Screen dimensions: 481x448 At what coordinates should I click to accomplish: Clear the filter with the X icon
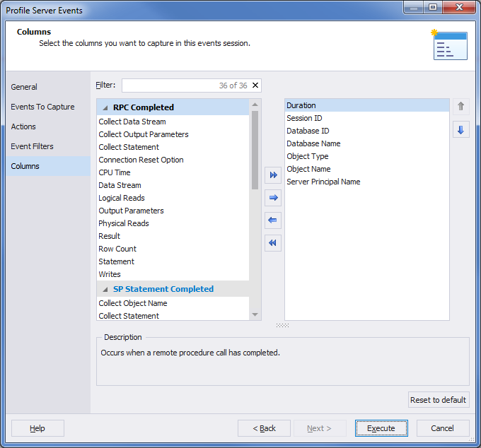click(x=255, y=86)
